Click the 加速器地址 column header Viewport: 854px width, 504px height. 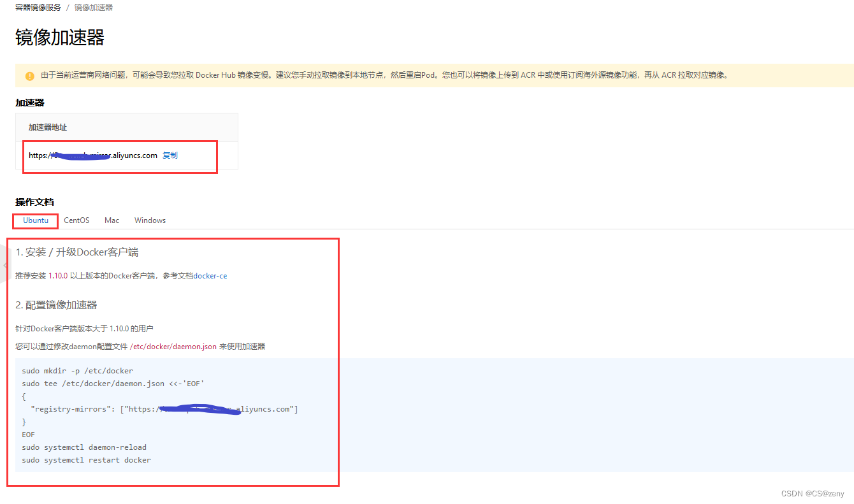[x=48, y=127]
